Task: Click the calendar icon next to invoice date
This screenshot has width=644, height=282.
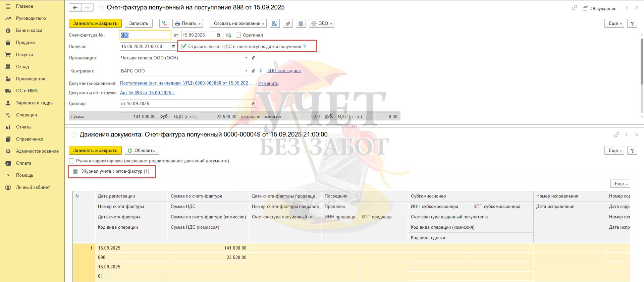Action: click(218, 35)
